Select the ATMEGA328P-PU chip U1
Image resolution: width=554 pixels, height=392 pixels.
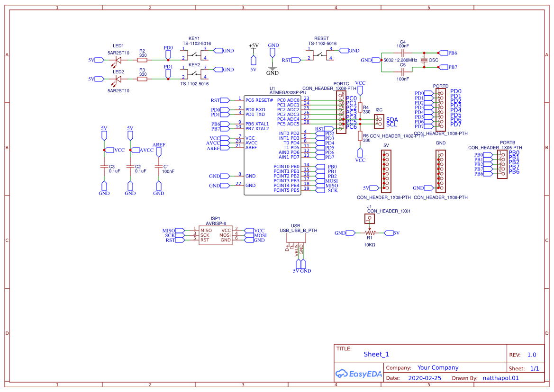(272, 145)
